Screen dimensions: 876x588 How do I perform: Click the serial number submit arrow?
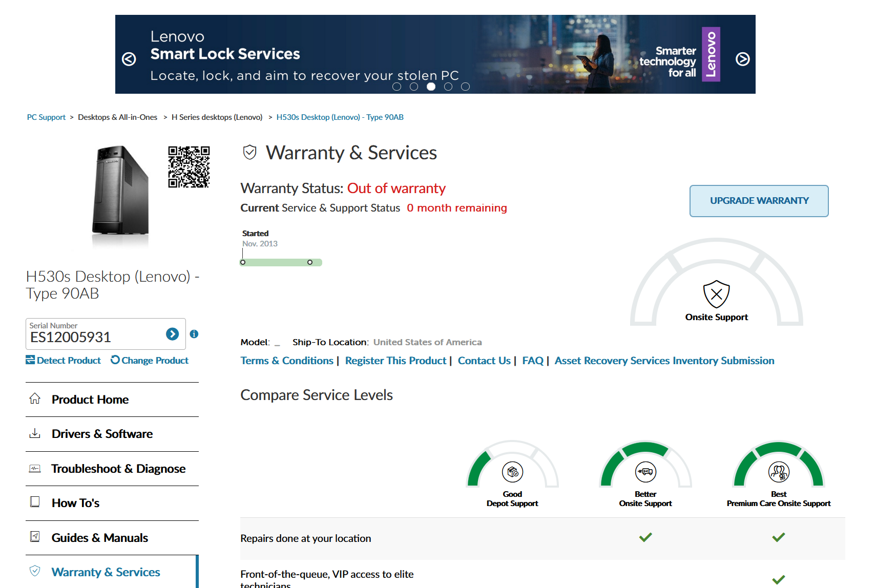[x=173, y=334]
